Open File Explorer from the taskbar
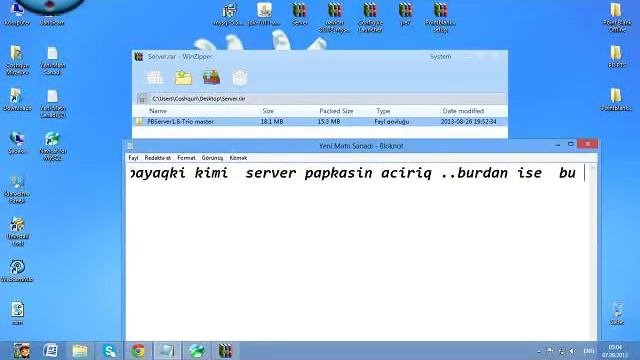The height and width of the screenshot is (360, 640). [80, 351]
